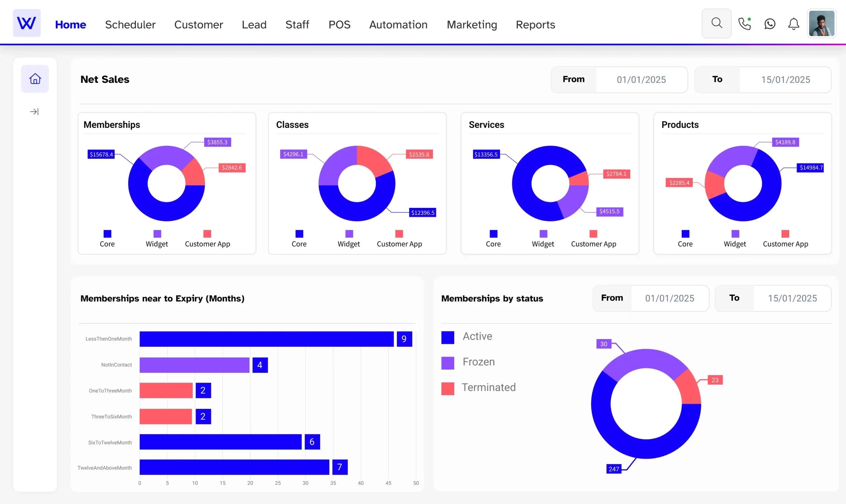
Task: Open the Reports menu item
Action: 535,24
